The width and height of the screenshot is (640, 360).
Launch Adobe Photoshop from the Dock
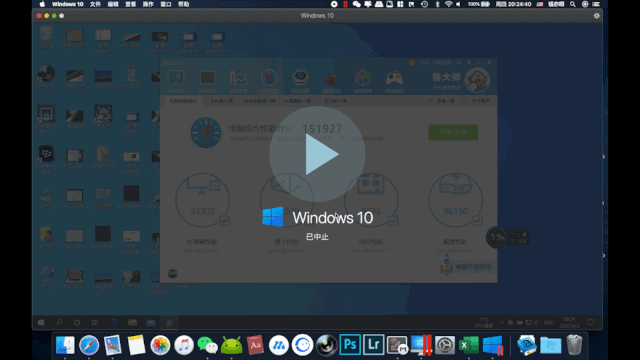350,345
